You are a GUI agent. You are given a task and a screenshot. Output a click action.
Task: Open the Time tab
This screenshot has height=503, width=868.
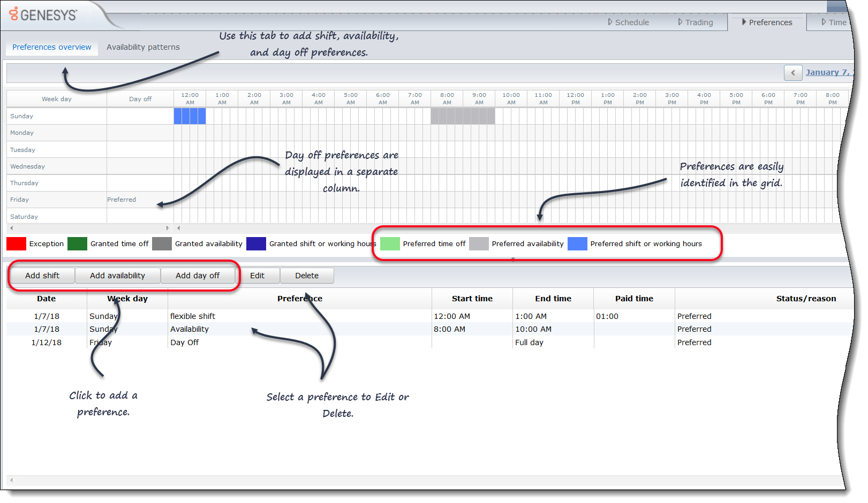tap(834, 22)
